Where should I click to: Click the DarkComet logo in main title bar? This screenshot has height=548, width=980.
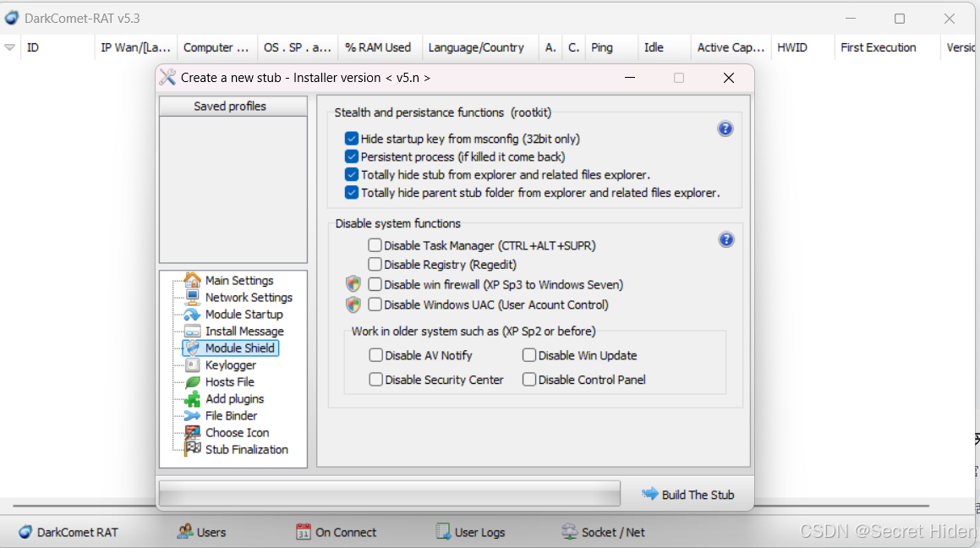point(11,18)
